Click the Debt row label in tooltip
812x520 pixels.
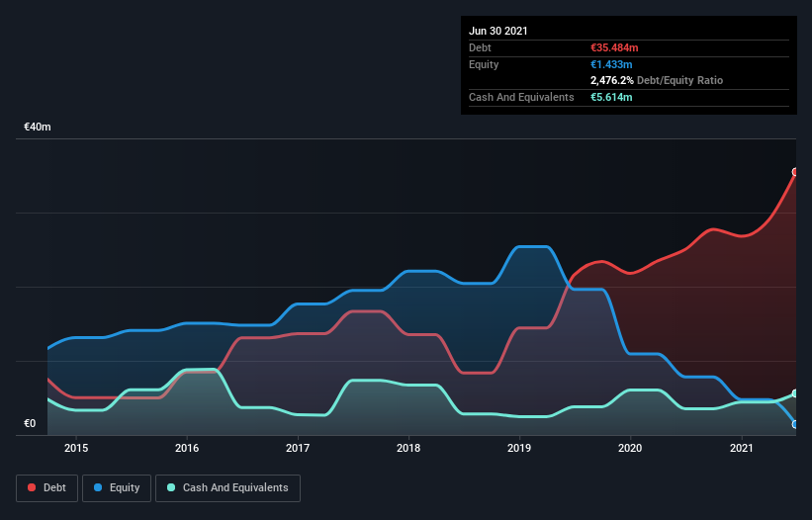[x=480, y=47]
